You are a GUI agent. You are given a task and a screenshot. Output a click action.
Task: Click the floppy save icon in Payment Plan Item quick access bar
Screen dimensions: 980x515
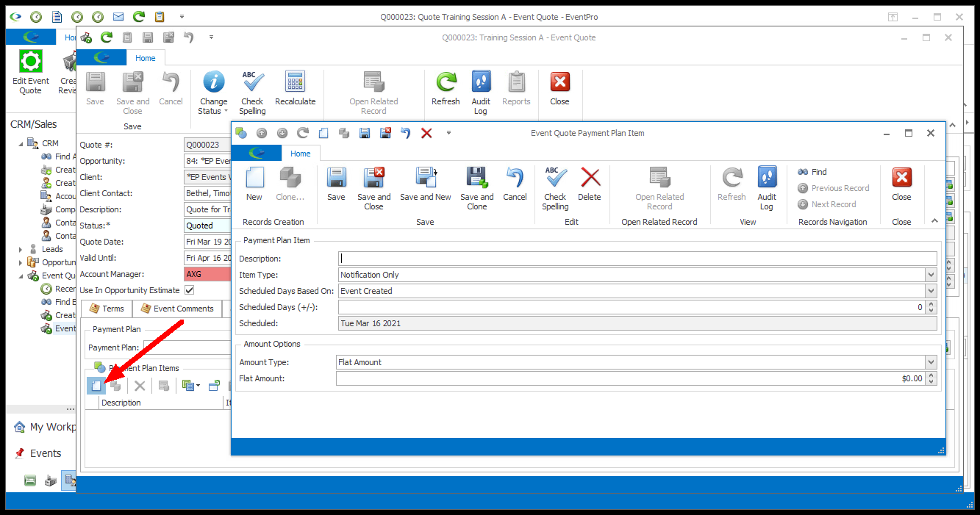[x=365, y=133]
